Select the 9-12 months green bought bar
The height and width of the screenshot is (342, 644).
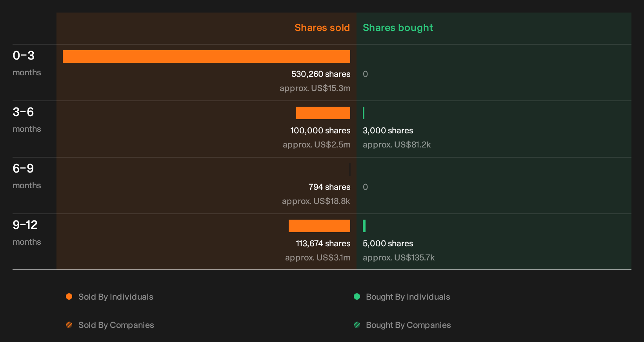pyautogui.click(x=364, y=226)
